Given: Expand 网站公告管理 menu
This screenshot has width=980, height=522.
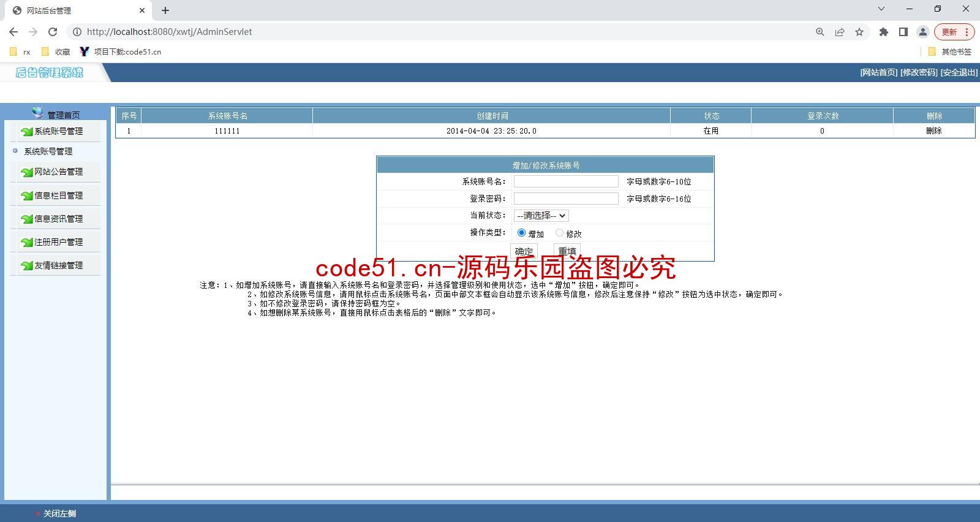Looking at the screenshot, I should [x=58, y=172].
